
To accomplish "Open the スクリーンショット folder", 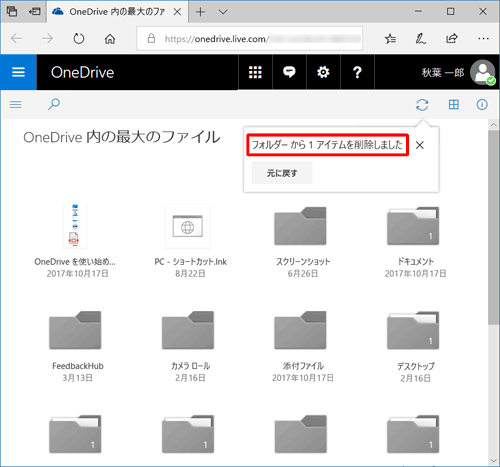I will click(303, 242).
